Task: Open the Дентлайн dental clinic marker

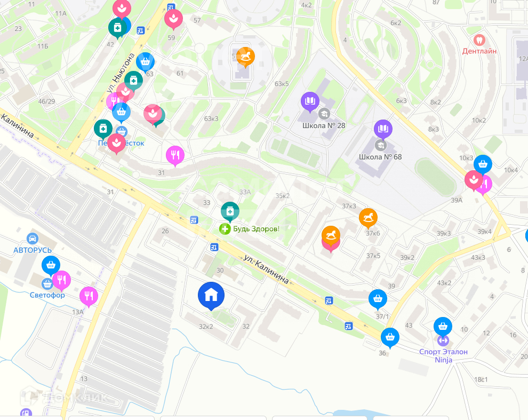Action: [479, 41]
